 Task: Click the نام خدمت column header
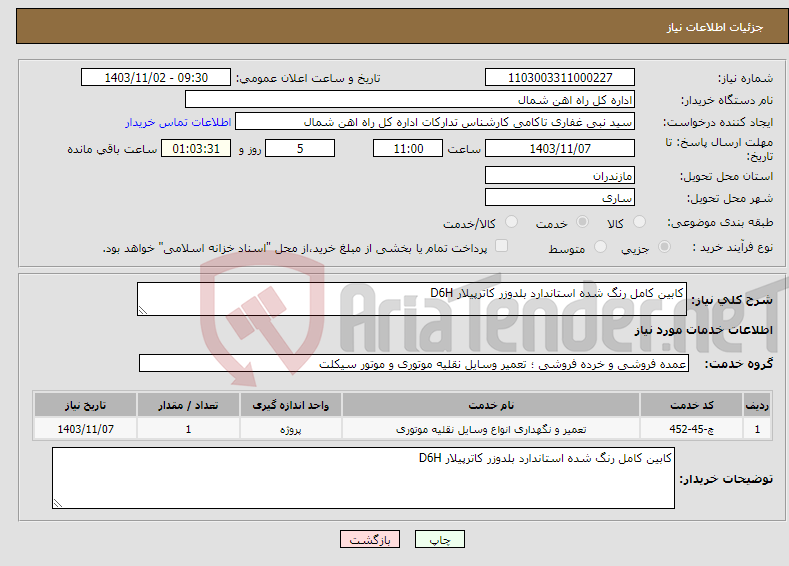point(491,405)
